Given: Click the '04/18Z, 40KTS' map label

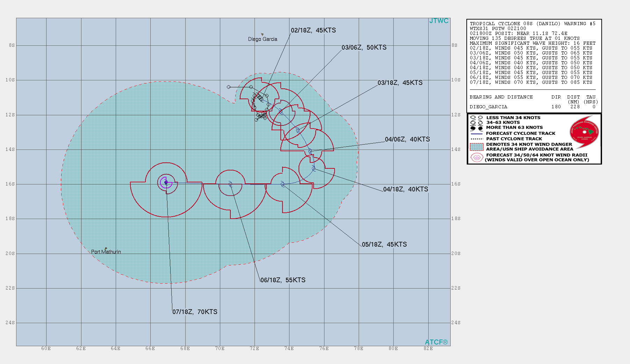Looking at the screenshot, I should tap(406, 189).
